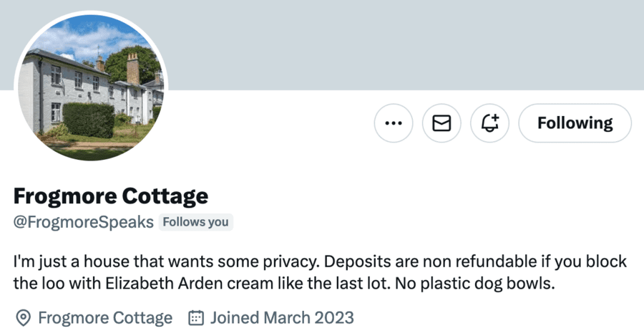Click the location pin icon
The image size is (644, 336).
[23, 317]
